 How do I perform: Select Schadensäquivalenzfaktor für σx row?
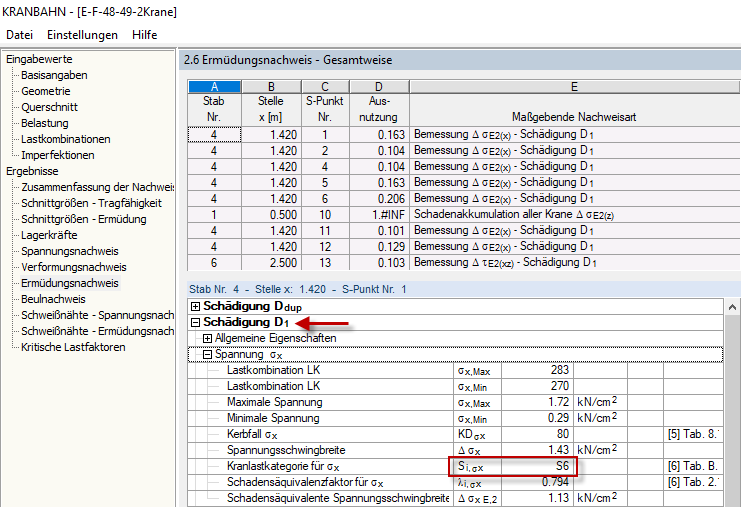[x=455, y=482]
